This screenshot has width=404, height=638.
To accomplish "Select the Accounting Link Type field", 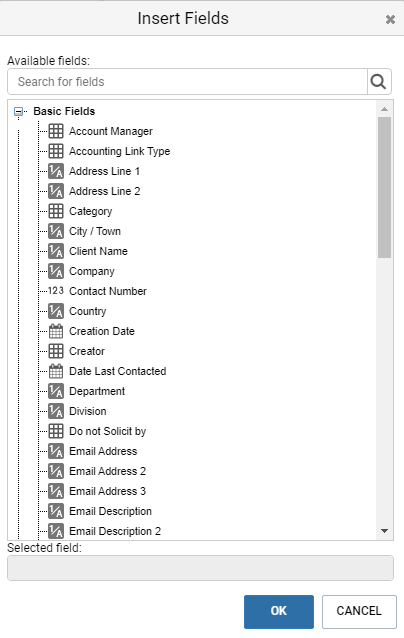I will [120, 151].
